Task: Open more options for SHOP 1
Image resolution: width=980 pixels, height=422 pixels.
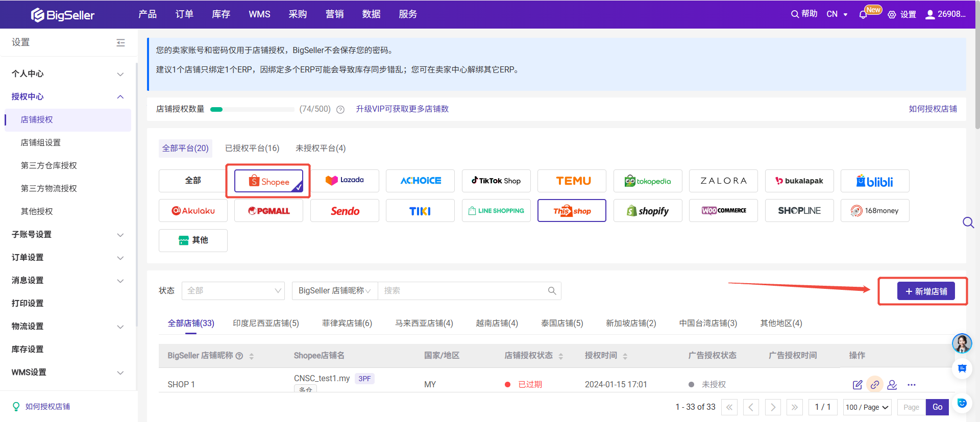Action: (912, 385)
